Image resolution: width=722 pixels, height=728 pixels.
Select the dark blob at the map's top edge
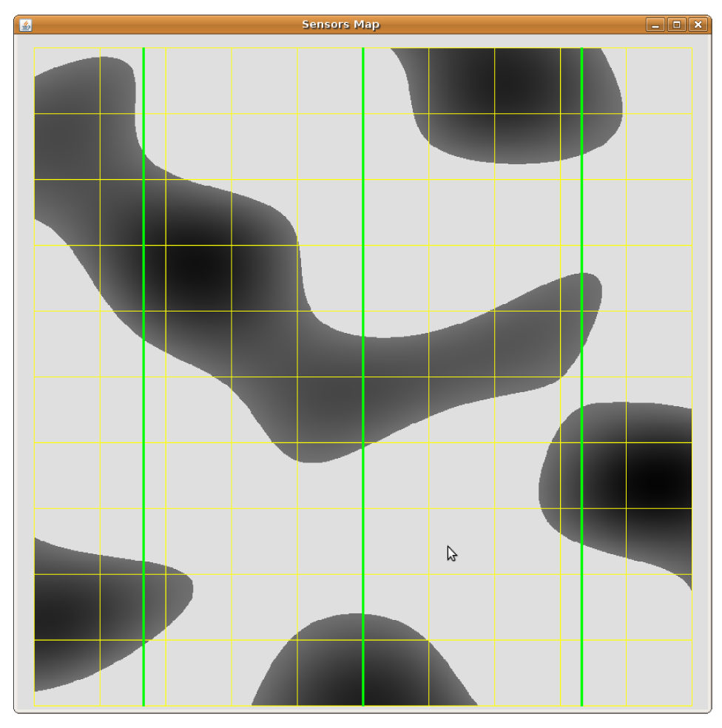coord(510,96)
